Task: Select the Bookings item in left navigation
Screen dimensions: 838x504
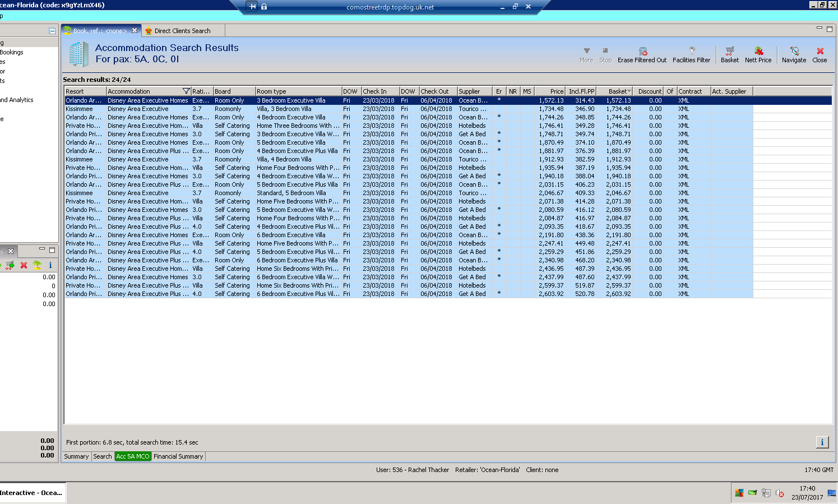Action: pyautogui.click(x=12, y=52)
